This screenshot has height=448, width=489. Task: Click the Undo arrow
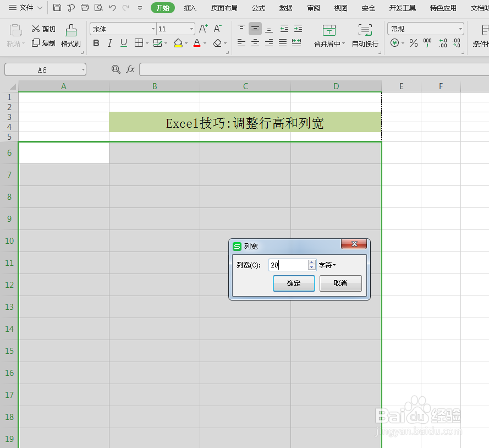(x=112, y=8)
